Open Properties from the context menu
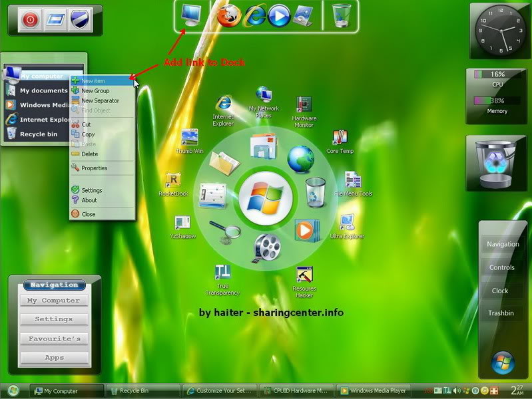 [102, 168]
